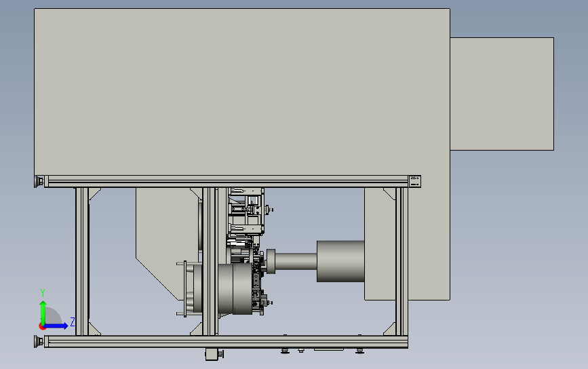Select the leftmost vertical frame post
Image resolution: width=588 pixels, height=369 pixels.
tap(82, 261)
